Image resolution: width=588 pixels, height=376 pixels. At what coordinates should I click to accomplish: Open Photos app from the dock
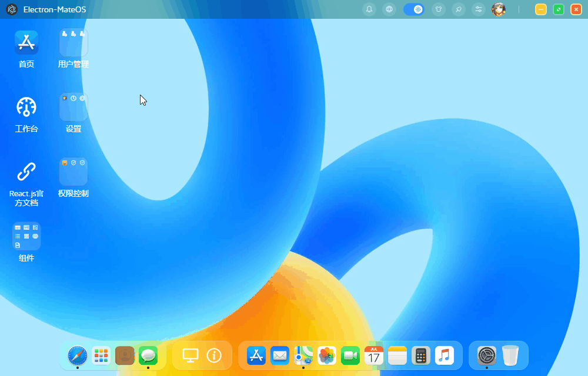(x=327, y=355)
